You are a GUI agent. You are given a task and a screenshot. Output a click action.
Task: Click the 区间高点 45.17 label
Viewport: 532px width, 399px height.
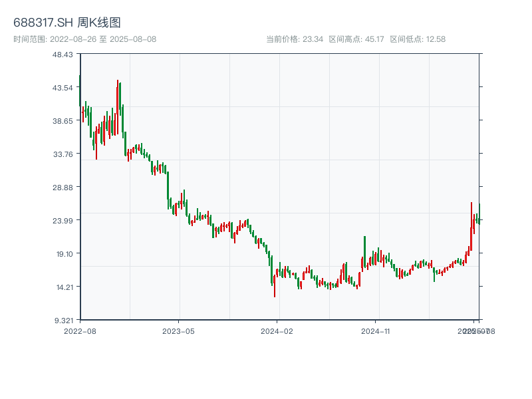[356, 39]
